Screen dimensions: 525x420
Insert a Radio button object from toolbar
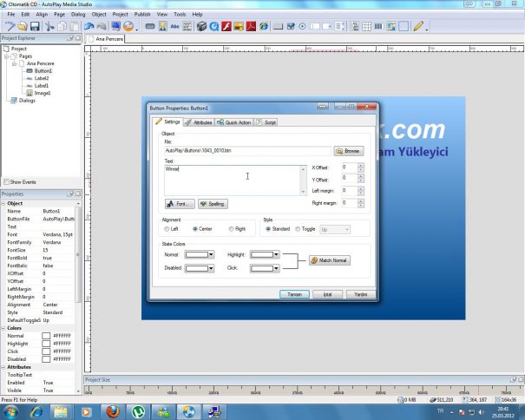302,26
